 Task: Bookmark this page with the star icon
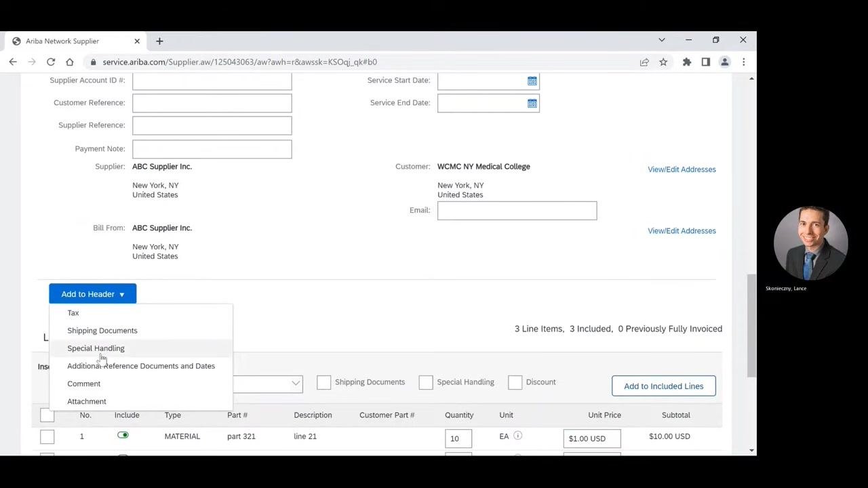point(663,62)
